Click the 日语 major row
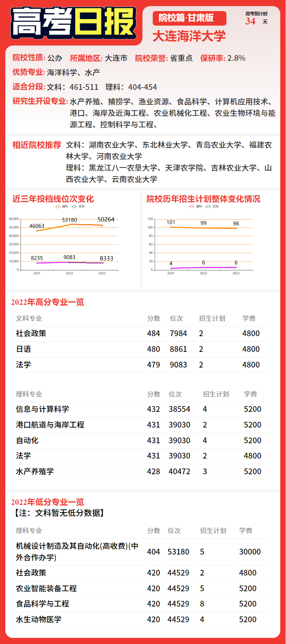This screenshot has width=286, height=644. pyautogui.click(x=143, y=349)
